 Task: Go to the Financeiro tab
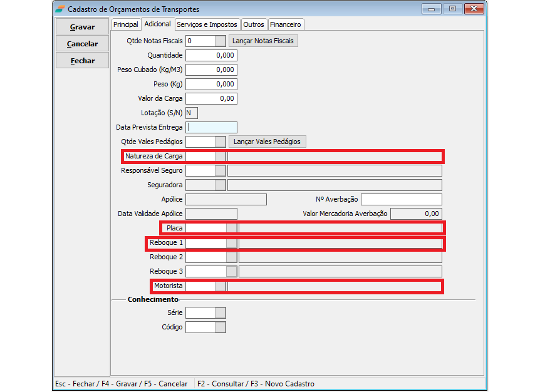click(x=286, y=24)
